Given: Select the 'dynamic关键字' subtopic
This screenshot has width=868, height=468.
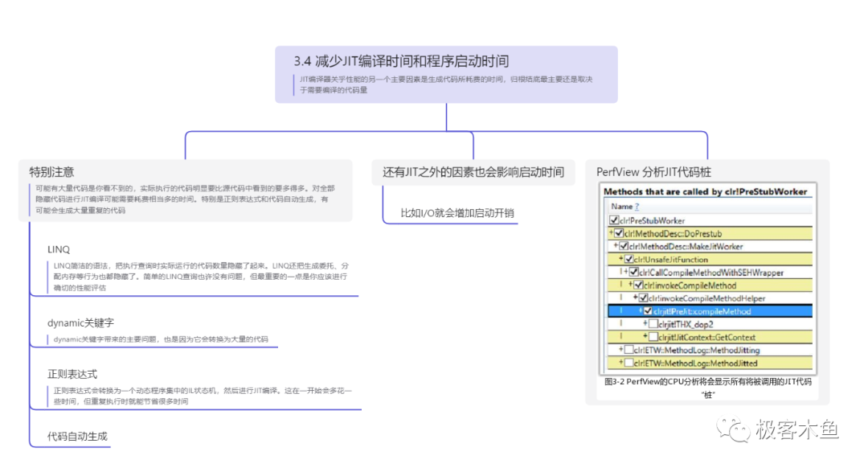Looking at the screenshot, I should (x=81, y=323).
